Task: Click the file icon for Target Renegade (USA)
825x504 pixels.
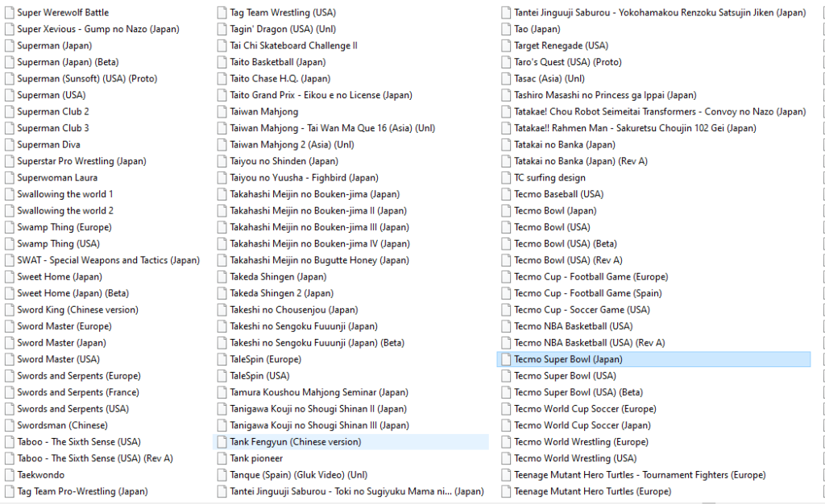Action: click(507, 46)
